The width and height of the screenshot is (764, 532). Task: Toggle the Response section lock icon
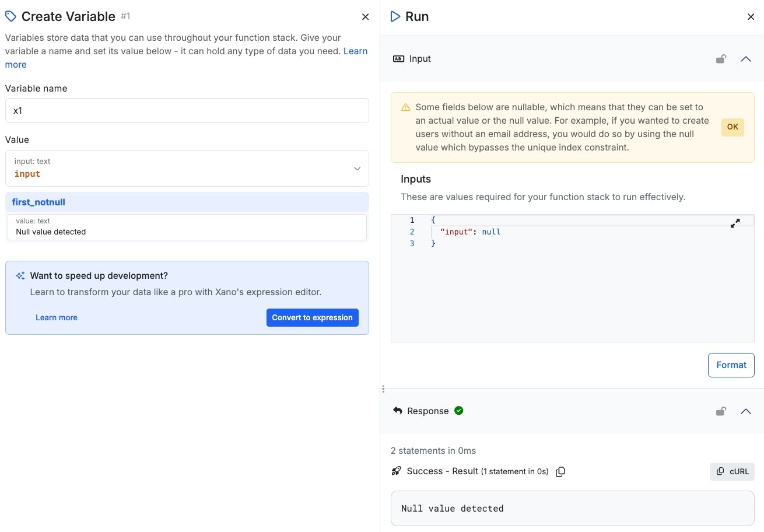(721, 411)
